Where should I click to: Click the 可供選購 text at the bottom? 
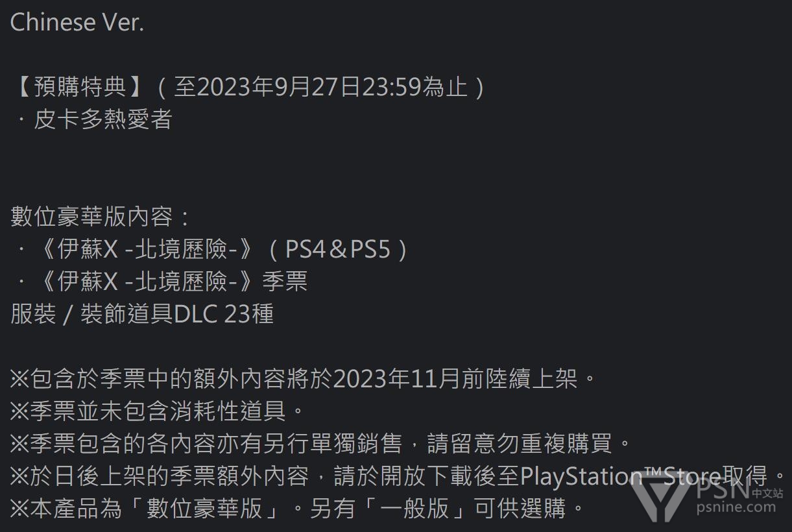point(520,509)
